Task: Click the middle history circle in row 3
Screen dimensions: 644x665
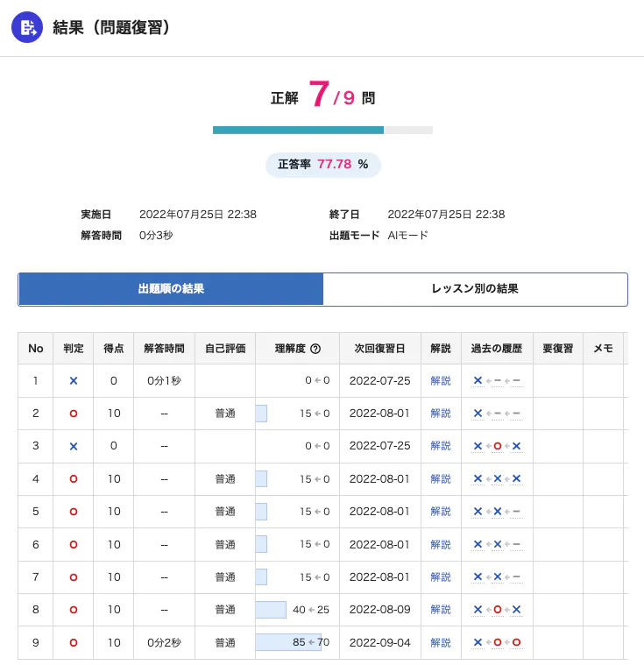Action: [x=498, y=446]
